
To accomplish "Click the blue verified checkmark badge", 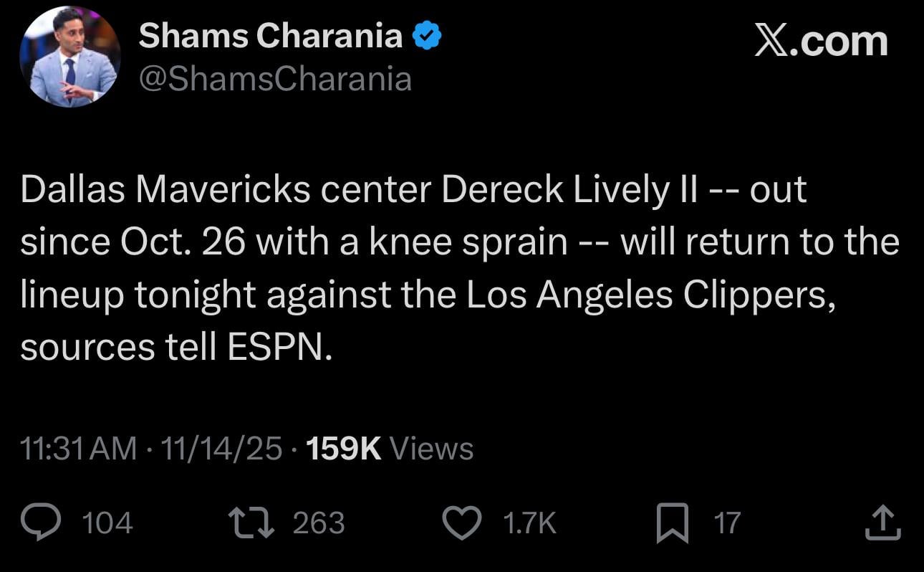I will (428, 37).
